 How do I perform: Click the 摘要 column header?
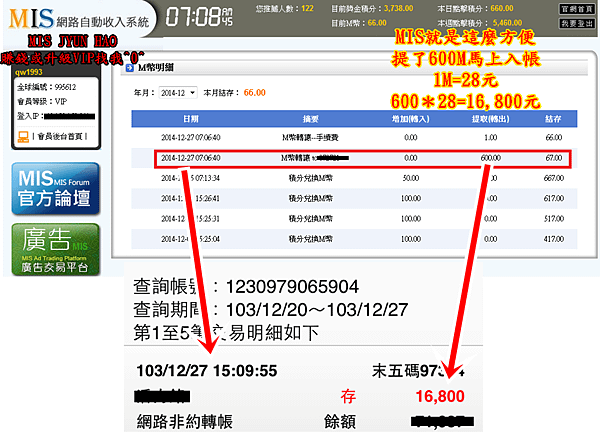tap(310, 119)
